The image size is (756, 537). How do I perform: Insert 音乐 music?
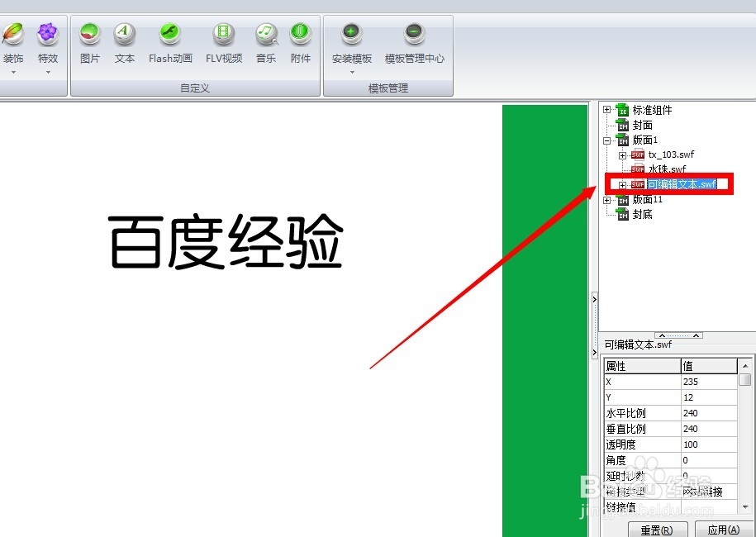[266, 44]
